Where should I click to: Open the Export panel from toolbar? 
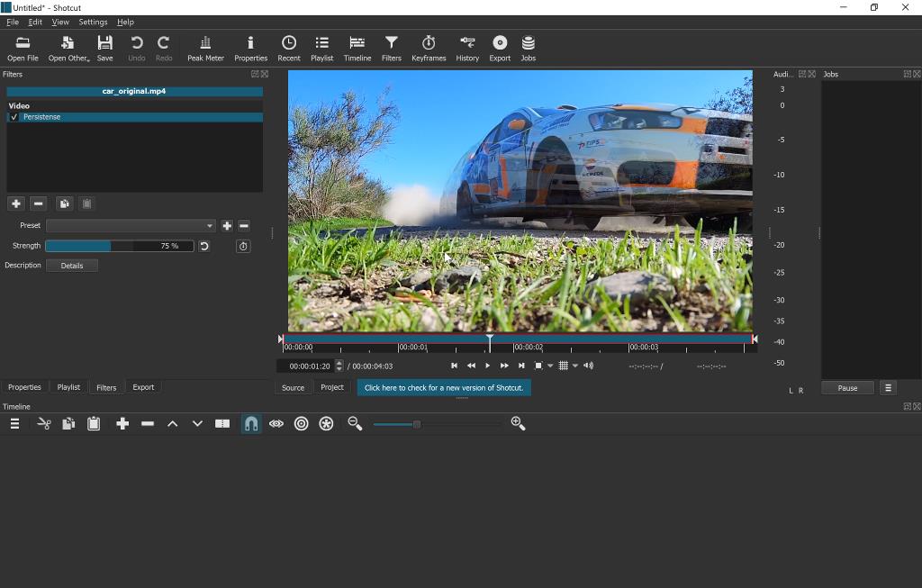(500, 49)
